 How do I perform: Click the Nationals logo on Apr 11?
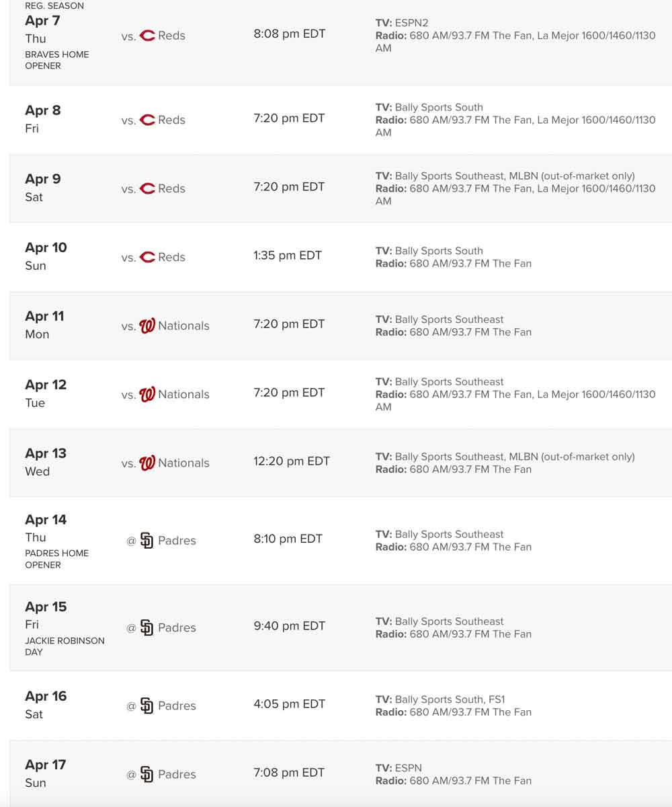[147, 326]
